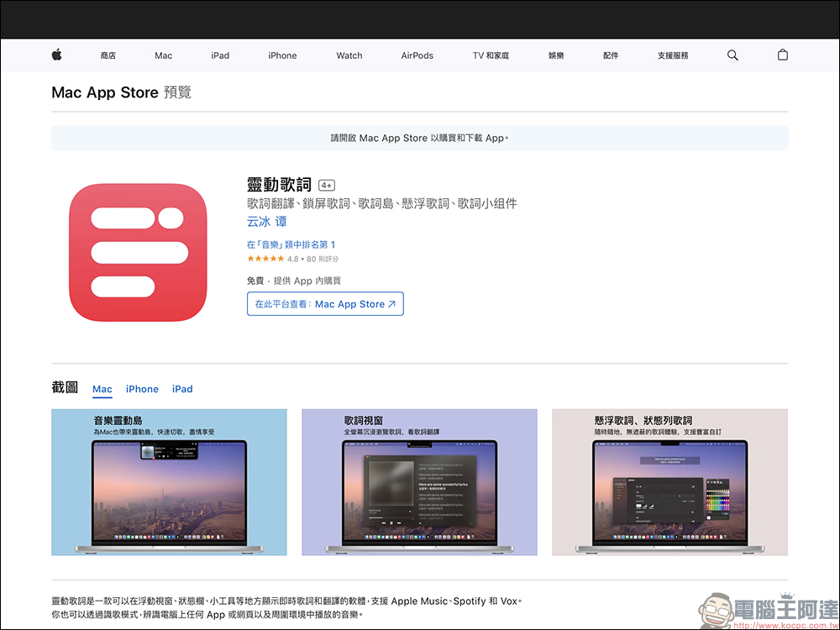Open the Watch nav item
The height and width of the screenshot is (630, 840).
[349, 55]
